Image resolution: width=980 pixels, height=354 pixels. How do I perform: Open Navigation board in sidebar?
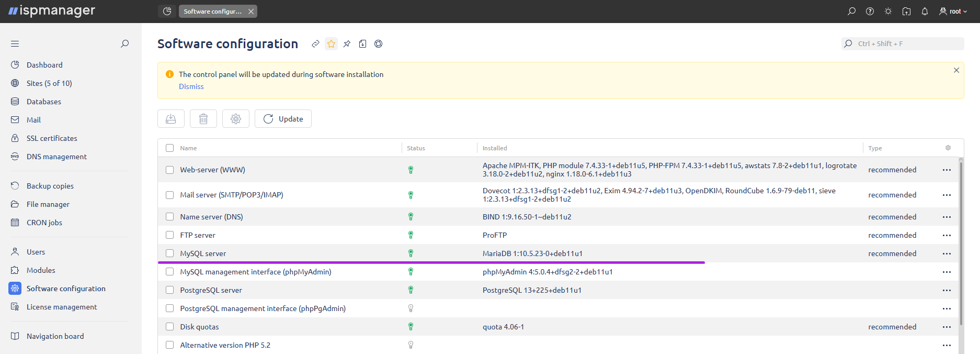click(x=55, y=336)
